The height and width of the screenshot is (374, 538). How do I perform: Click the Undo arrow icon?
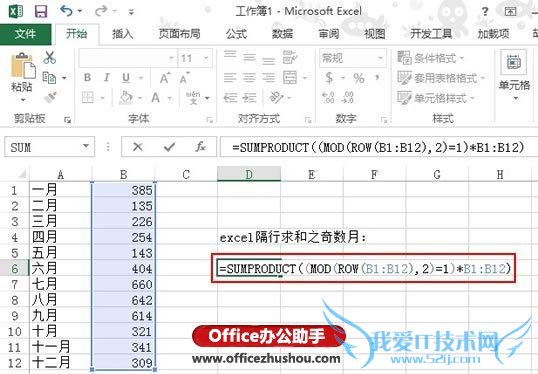(67, 11)
